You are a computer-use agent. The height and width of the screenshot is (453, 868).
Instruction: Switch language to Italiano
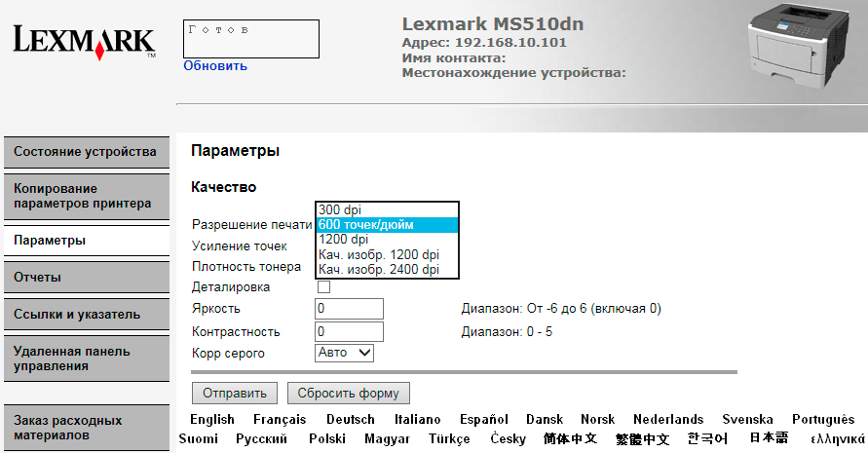[x=417, y=420]
